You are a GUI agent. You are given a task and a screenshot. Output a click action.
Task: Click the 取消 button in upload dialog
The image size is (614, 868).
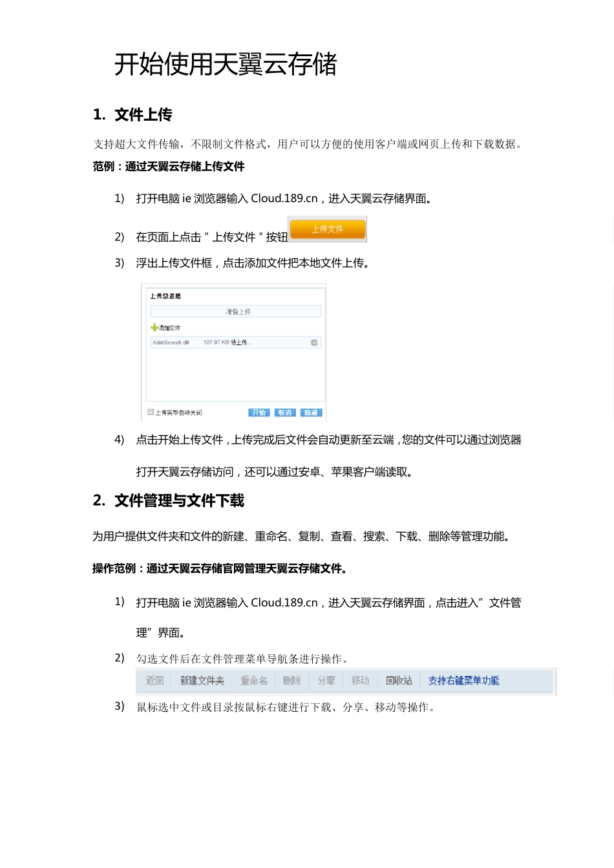(285, 413)
